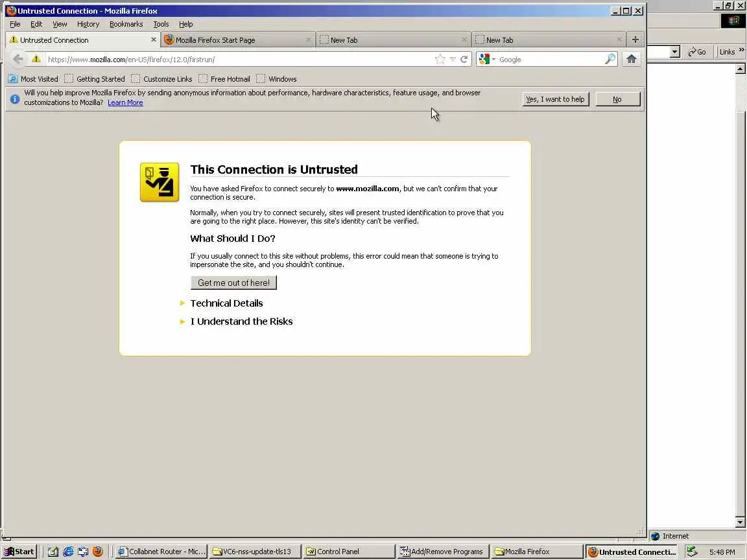Image resolution: width=747 pixels, height=560 pixels.
Task: Click the magnifying glass search icon
Action: coord(610,59)
